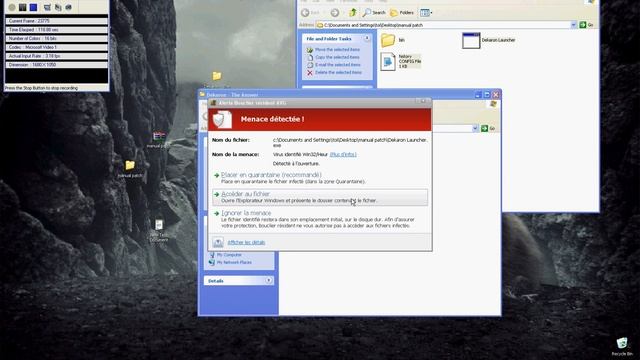Click the shield icon in the alert header

(222, 119)
